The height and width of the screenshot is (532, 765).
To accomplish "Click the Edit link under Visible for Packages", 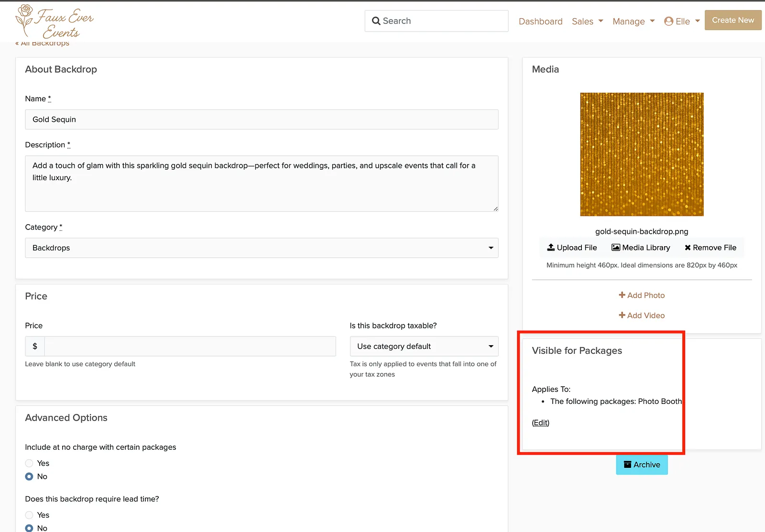I will [541, 423].
